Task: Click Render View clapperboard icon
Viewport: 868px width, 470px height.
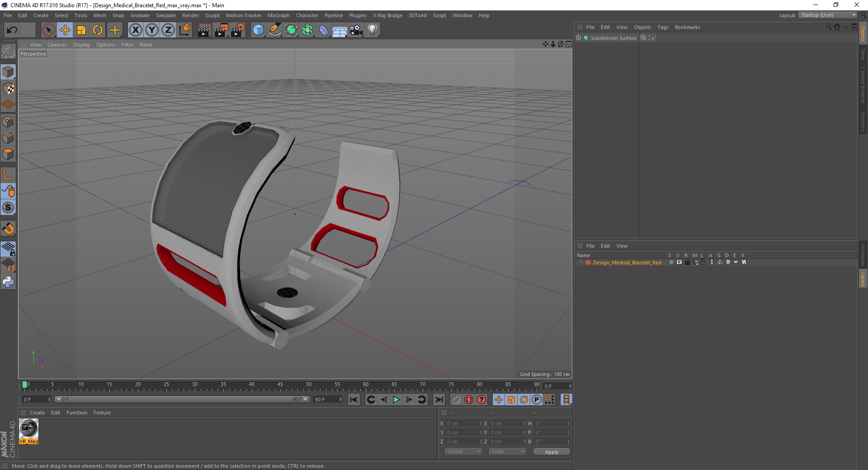Action: [204, 30]
